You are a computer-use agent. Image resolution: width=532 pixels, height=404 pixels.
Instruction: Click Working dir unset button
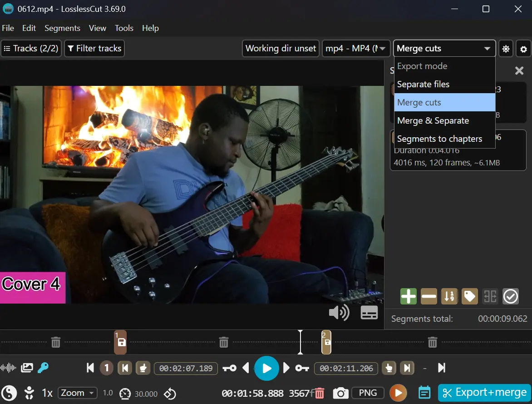point(281,49)
